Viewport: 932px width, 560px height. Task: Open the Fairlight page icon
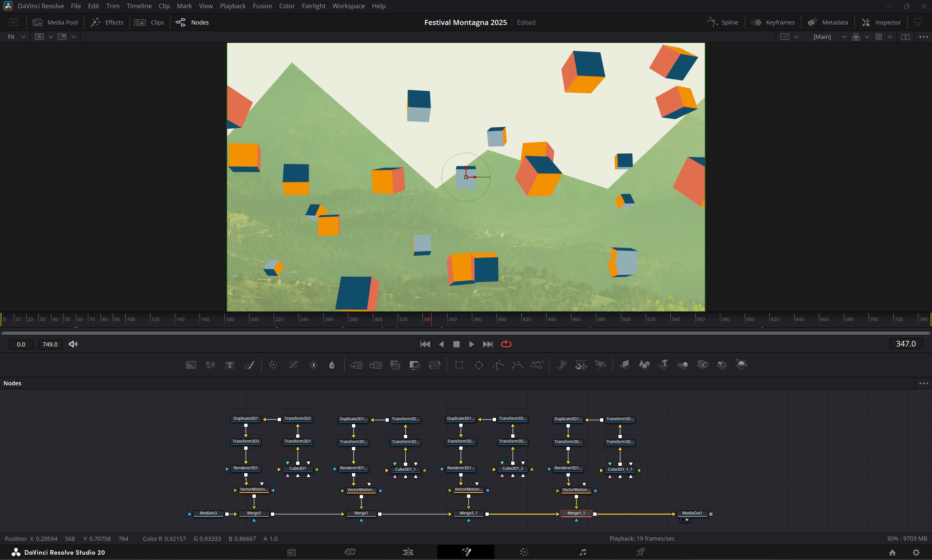pos(583,552)
